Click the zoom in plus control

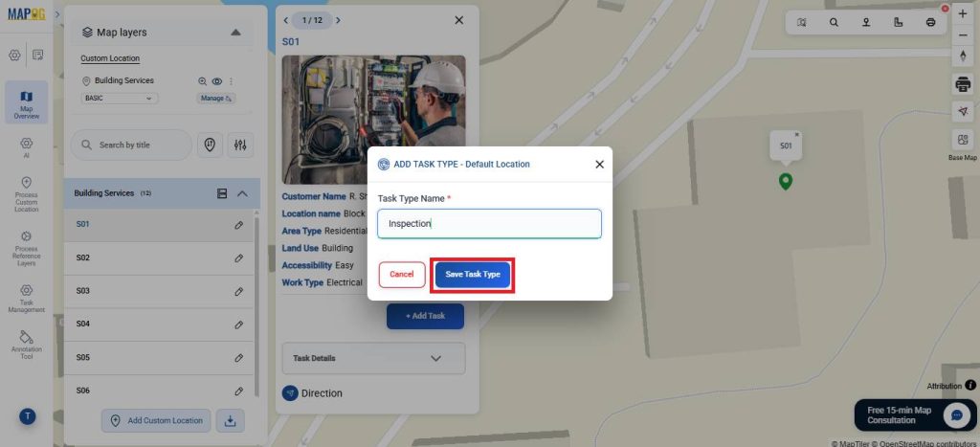tap(963, 13)
